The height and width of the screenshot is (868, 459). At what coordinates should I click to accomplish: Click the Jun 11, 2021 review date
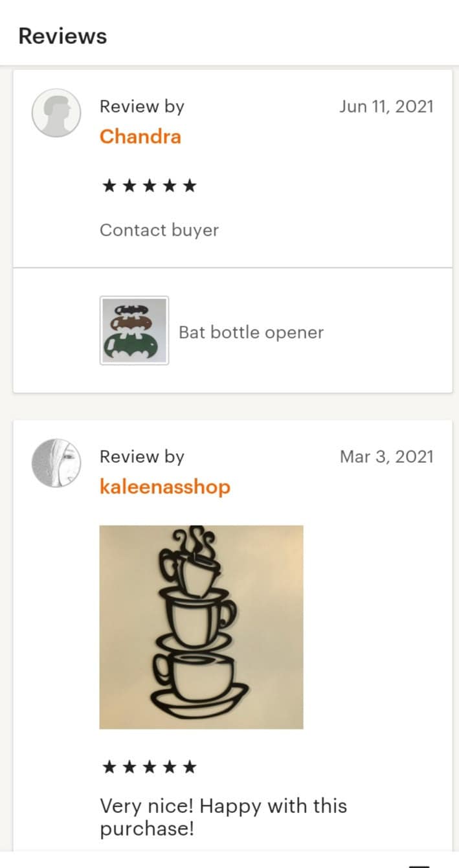click(386, 107)
